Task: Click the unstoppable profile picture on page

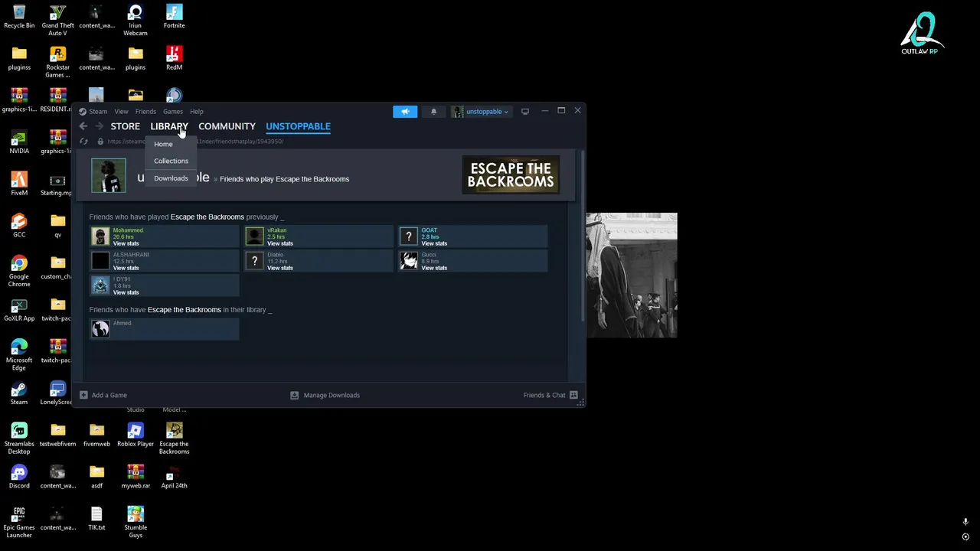Action: coord(109,176)
